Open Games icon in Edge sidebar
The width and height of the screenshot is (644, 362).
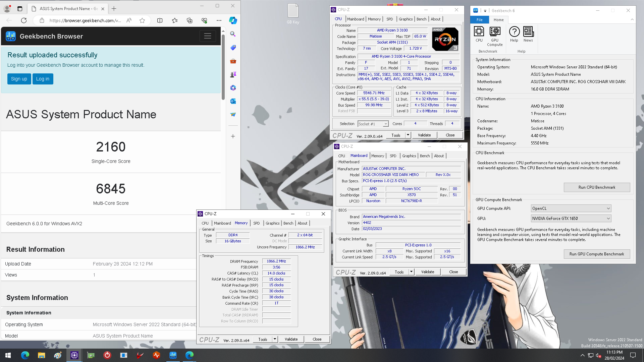[233, 74]
